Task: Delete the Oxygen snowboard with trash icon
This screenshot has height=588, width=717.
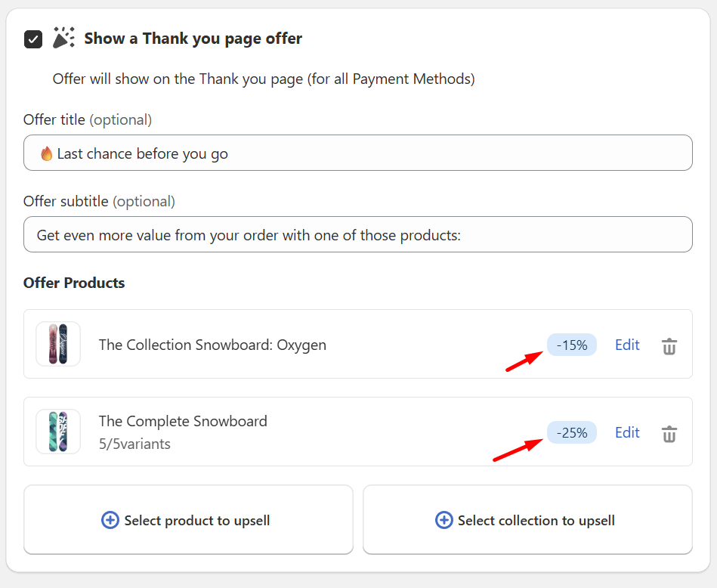Action: click(669, 346)
